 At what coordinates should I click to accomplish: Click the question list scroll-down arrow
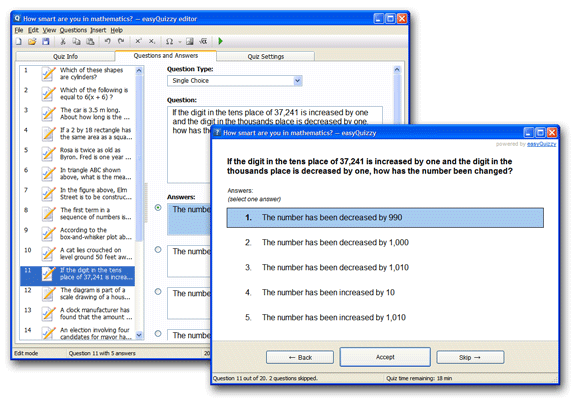(139, 335)
